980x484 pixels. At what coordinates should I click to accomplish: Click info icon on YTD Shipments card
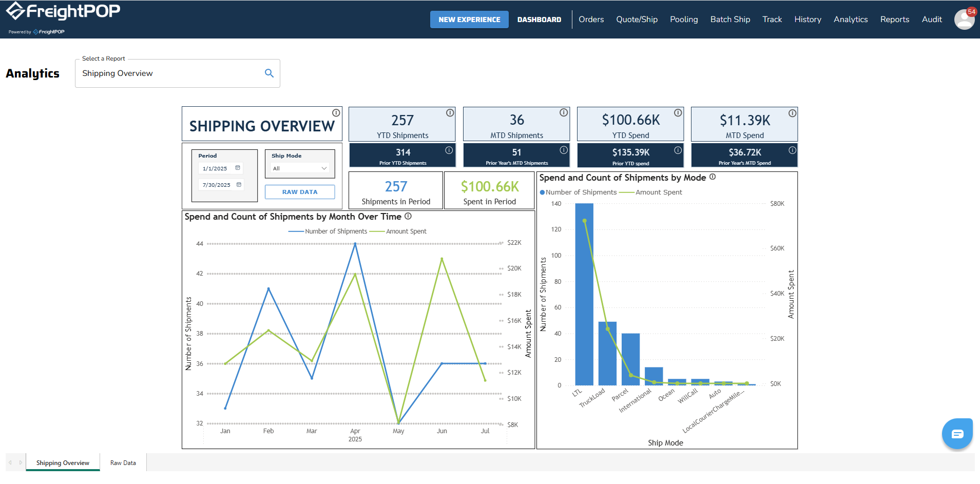[x=450, y=113]
